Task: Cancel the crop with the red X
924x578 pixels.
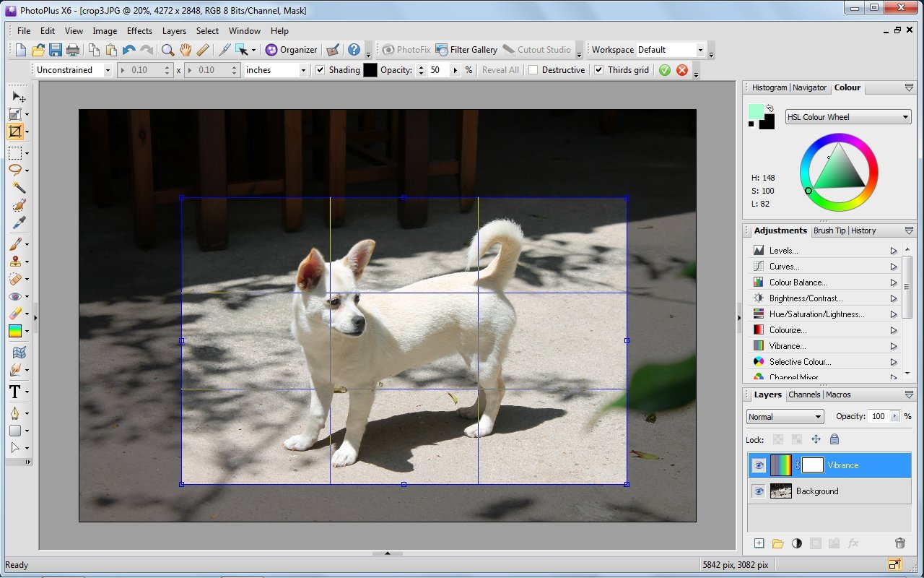Action: point(681,70)
